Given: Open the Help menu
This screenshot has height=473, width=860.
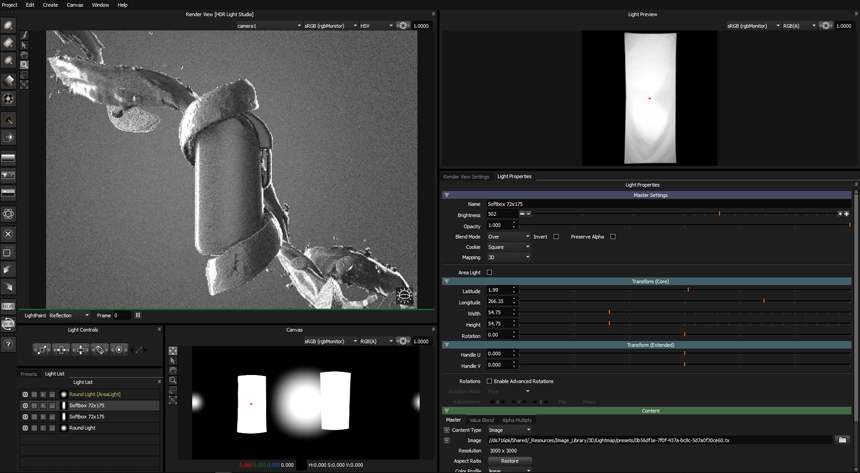Looking at the screenshot, I should tap(122, 5).
